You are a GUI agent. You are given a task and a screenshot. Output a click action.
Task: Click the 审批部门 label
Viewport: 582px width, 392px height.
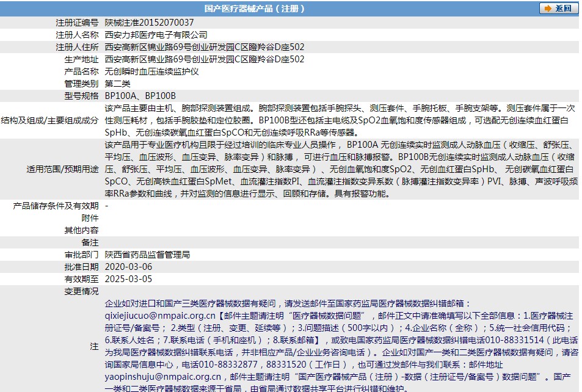(81, 255)
